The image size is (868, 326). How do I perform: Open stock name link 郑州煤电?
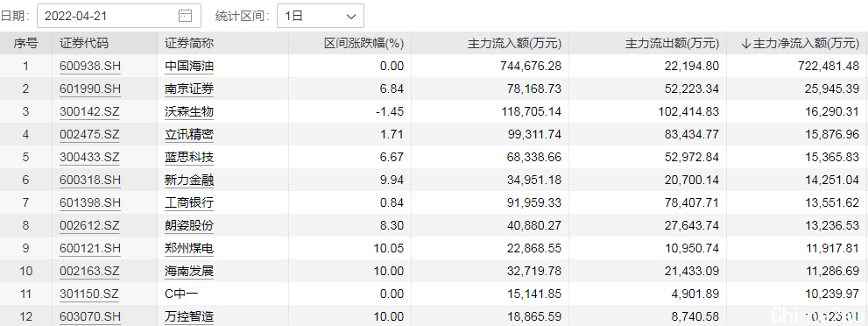tap(189, 249)
